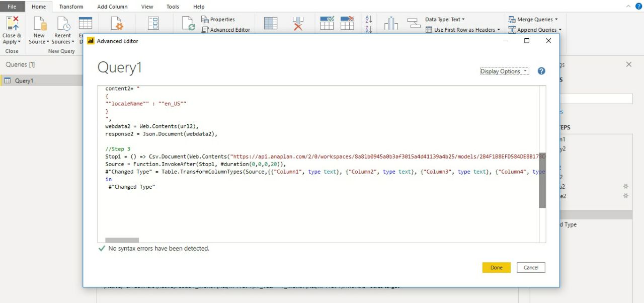Open query Properties in the ribbon
Screen dimensions: 644x303
click(218, 19)
